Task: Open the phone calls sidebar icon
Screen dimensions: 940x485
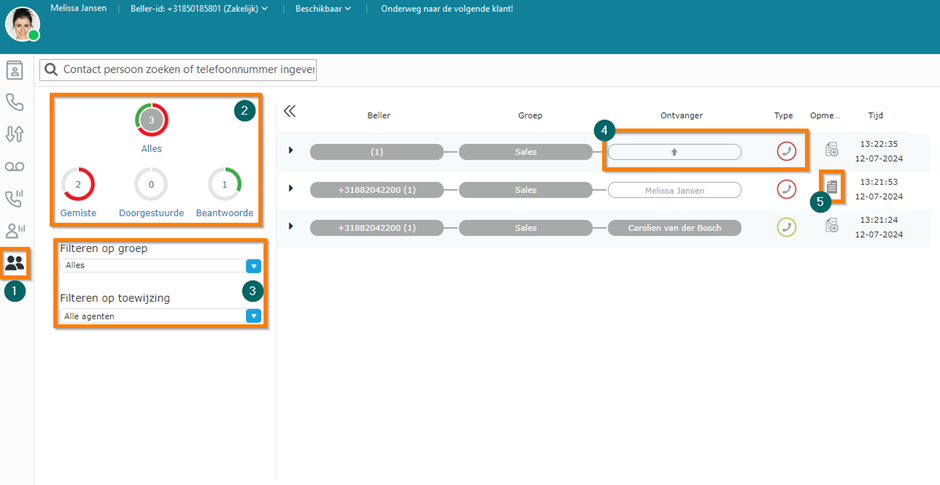Action: pos(14,102)
